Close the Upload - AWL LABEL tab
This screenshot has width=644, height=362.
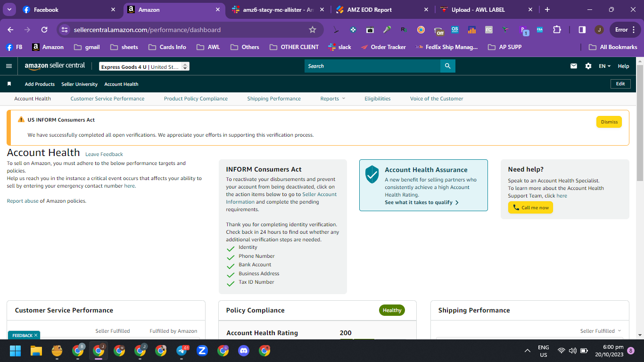pos(530,9)
